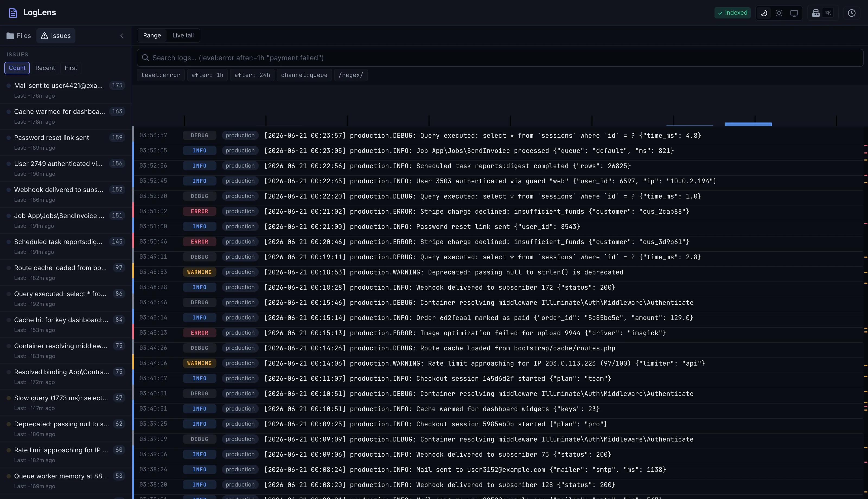The width and height of the screenshot is (868, 499).
Task: Open issue 'Webhook delivered to subs...'
Action: [66, 194]
